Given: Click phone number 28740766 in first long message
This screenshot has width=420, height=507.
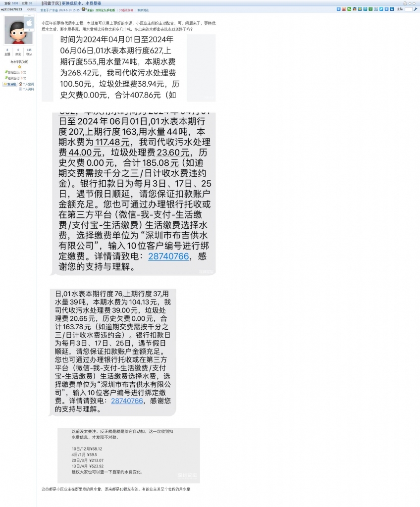Looking at the screenshot, I should 168,256.
